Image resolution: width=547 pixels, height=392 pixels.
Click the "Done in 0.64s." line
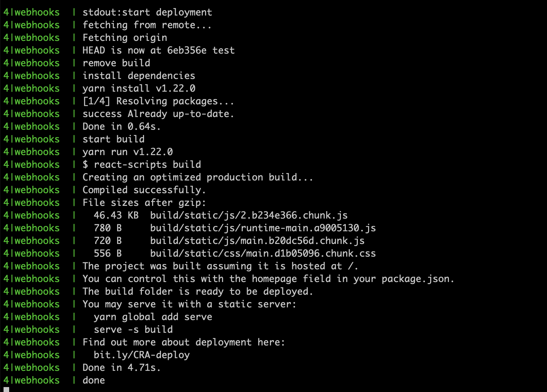click(x=121, y=127)
